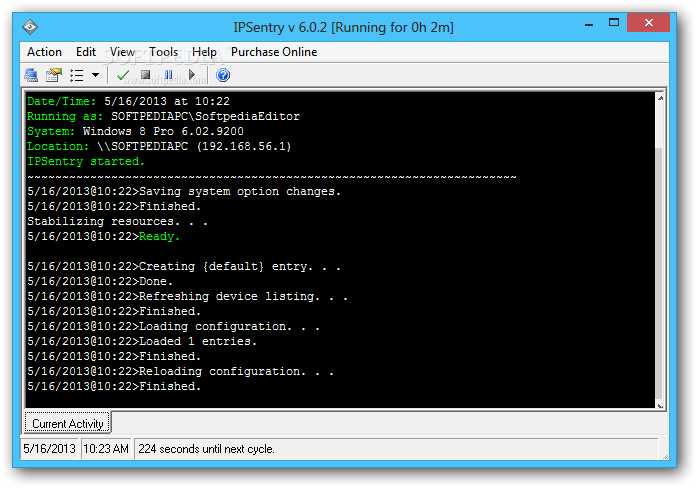The height and width of the screenshot is (488, 697).
Task: Click the blue help question mark icon
Action: click(x=223, y=75)
